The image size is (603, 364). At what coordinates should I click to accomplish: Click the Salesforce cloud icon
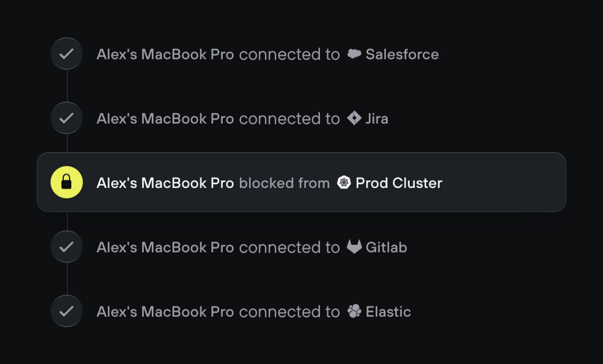click(x=354, y=54)
